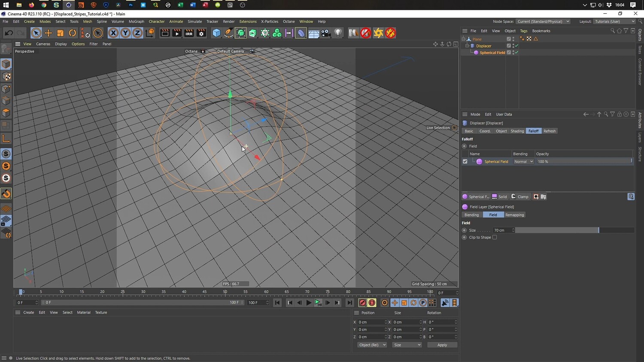This screenshot has height=362, width=644.
Task: Click the Light object icon
Action: pyautogui.click(x=338, y=33)
